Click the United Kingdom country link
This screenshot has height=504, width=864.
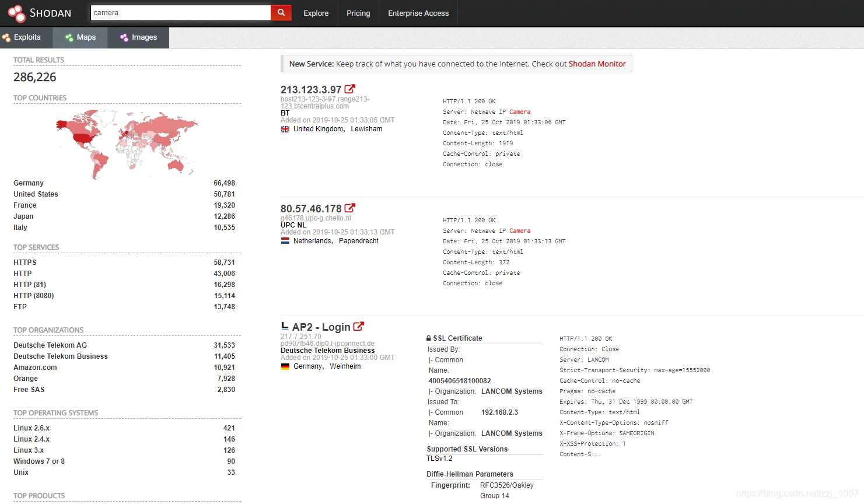[319, 129]
